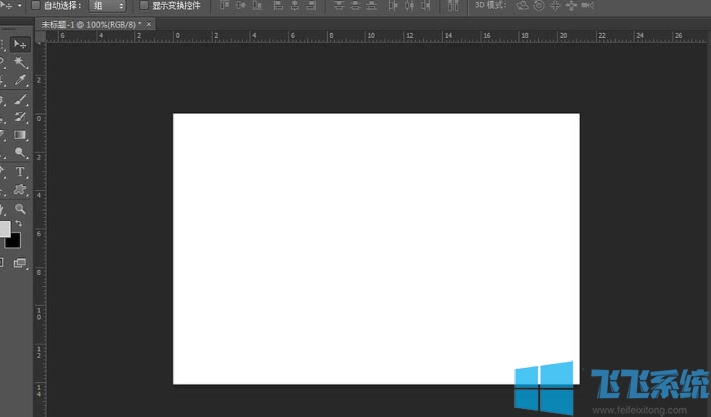This screenshot has height=417, width=711.
Task: Select the Zoom magnifier tool
Action: (20, 209)
